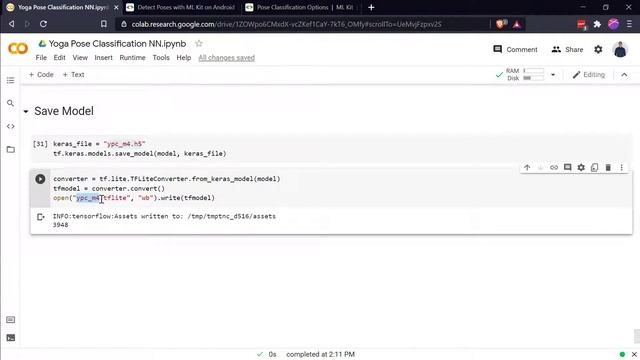Click the notebook title Yoga Pose Classification NN.ipynb
Viewport: 640px width, 360px height.
click(x=117, y=43)
